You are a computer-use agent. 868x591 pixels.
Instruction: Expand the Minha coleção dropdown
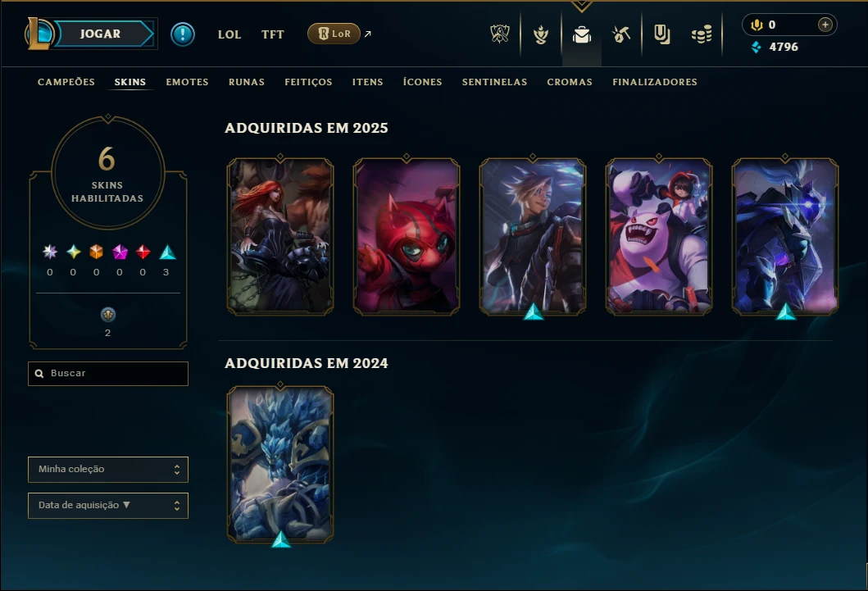point(108,469)
